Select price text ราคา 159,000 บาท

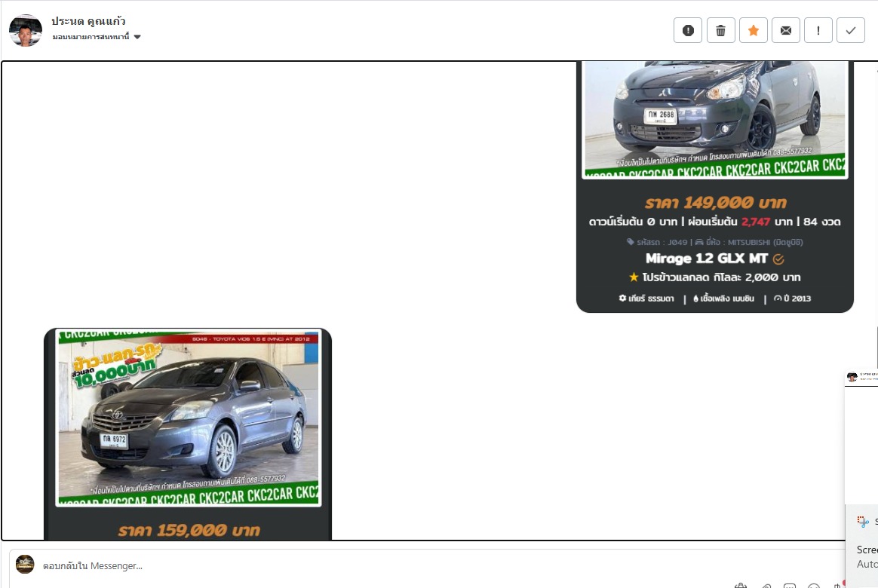point(189,531)
